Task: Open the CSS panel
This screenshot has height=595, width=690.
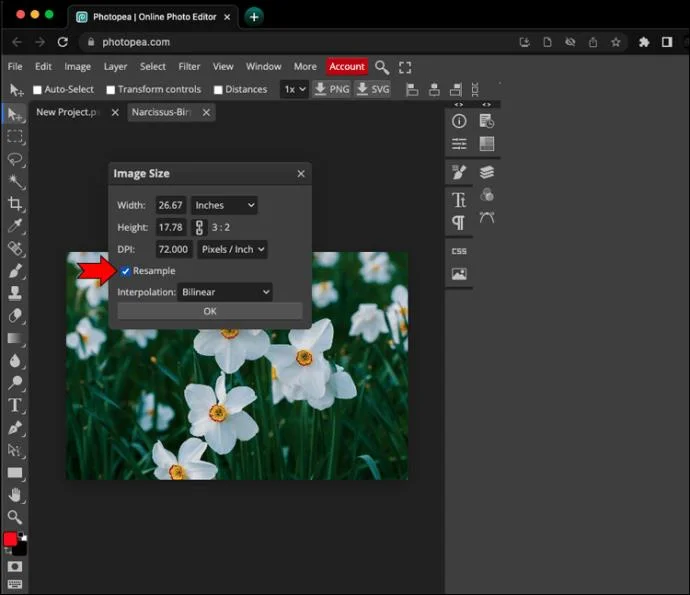Action: (x=459, y=251)
